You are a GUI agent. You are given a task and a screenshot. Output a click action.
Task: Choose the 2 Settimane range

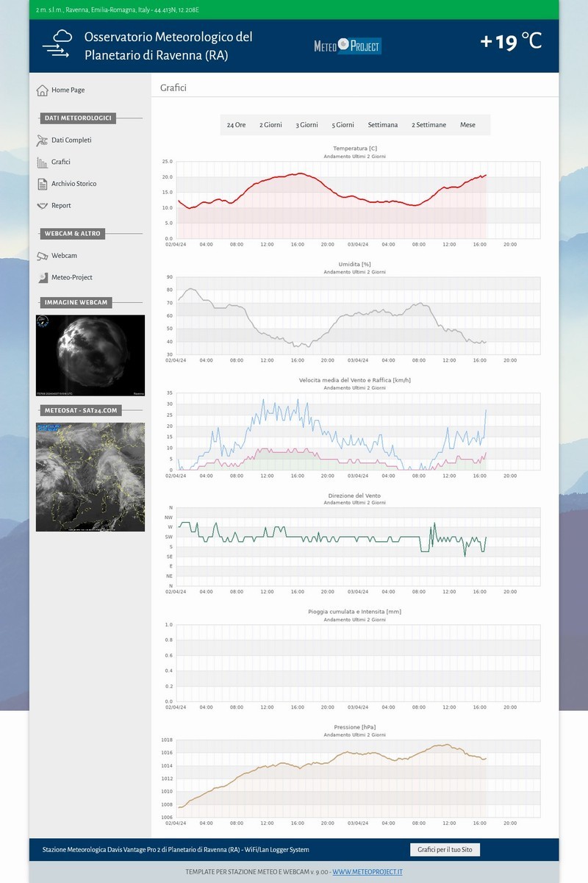tap(429, 125)
